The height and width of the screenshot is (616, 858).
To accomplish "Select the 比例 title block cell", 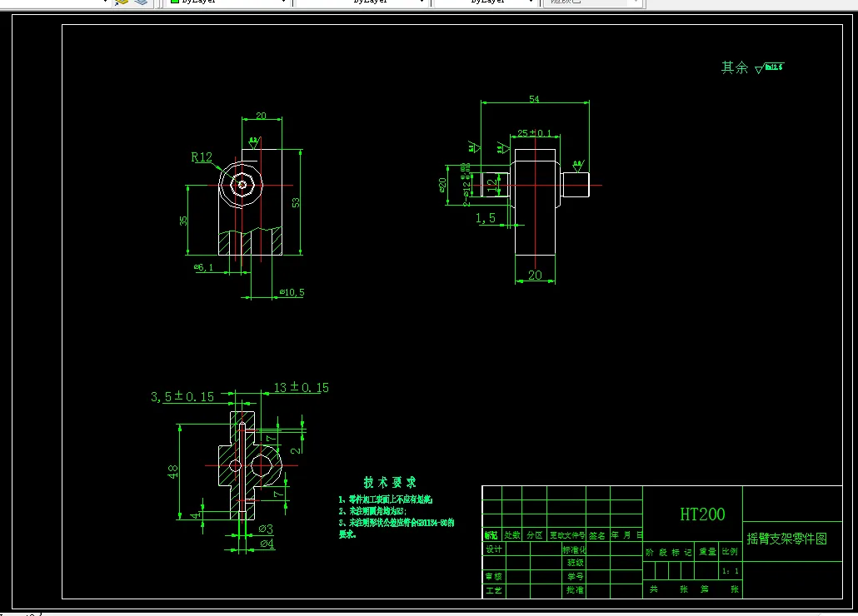I will (x=730, y=552).
